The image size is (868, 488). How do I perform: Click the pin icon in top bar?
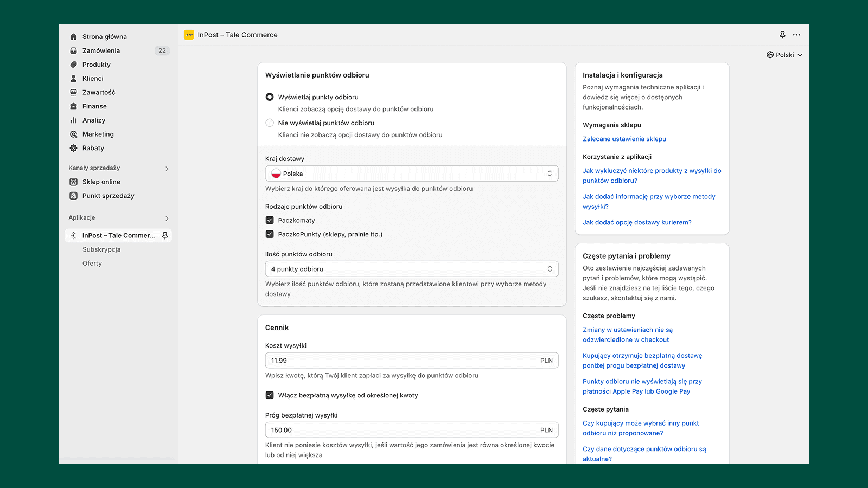(782, 35)
